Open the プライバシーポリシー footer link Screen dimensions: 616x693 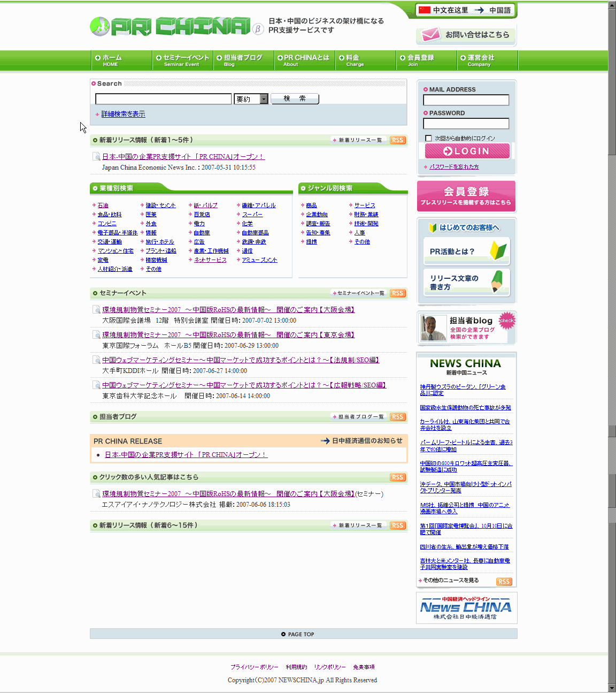coord(254,667)
